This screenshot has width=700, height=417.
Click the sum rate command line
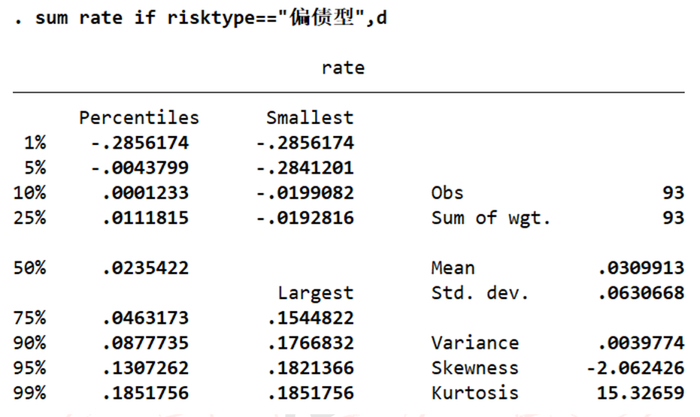coord(200,19)
